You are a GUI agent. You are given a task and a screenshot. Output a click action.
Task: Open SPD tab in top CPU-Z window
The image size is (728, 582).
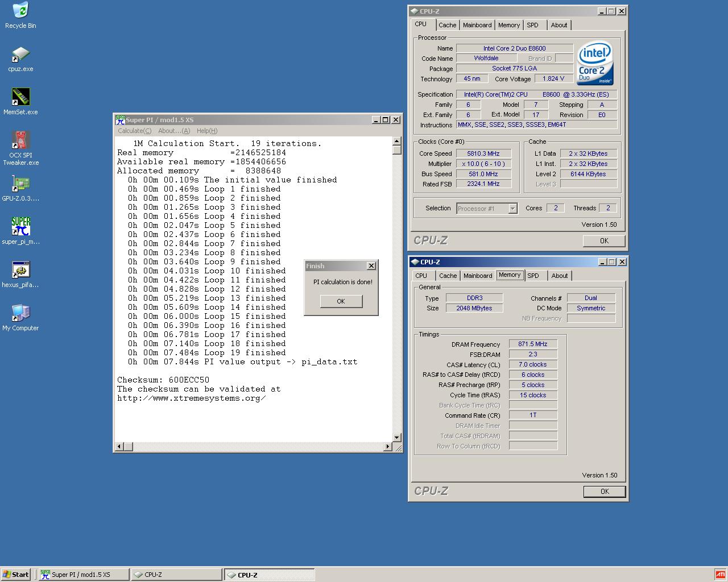(x=532, y=25)
